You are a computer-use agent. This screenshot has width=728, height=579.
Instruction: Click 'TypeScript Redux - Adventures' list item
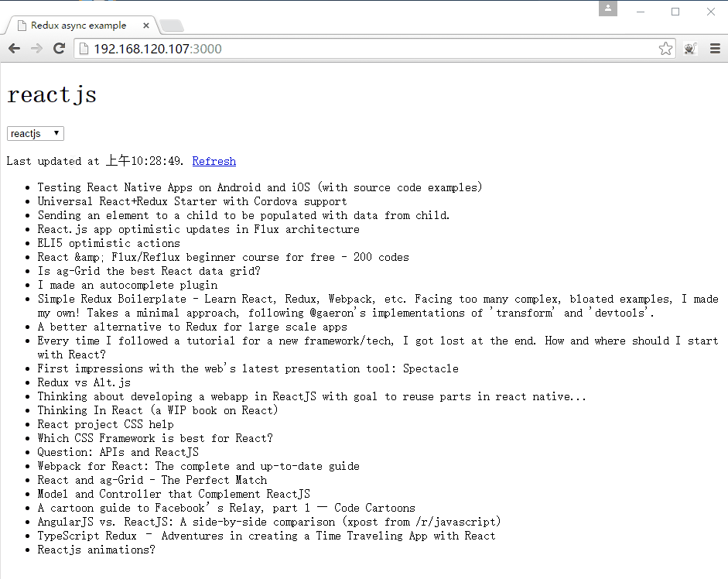(266, 536)
